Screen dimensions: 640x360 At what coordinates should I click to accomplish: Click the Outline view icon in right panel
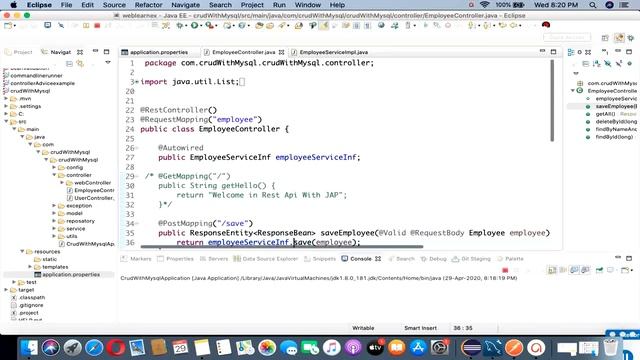pyautogui.click(x=571, y=52)
